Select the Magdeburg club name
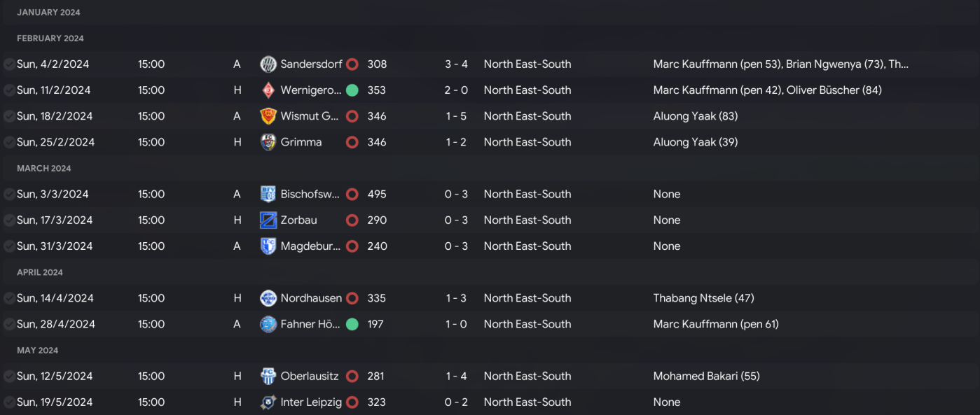 point(310,246)
